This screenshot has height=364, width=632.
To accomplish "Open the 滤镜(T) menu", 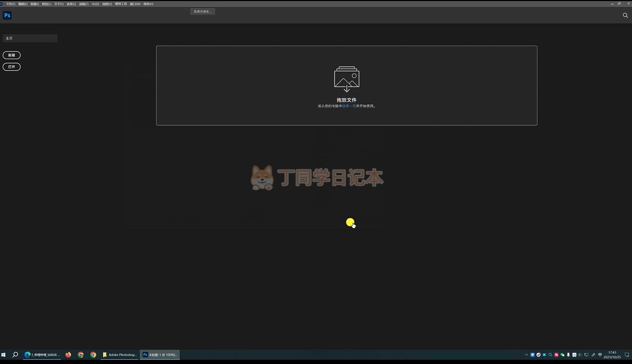I will point(84,4).
